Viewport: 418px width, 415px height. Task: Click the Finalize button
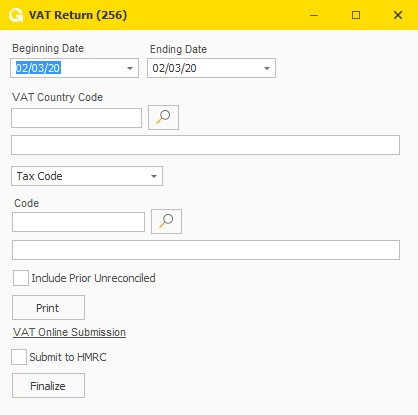pyautogui.click(x=48, y=386)
